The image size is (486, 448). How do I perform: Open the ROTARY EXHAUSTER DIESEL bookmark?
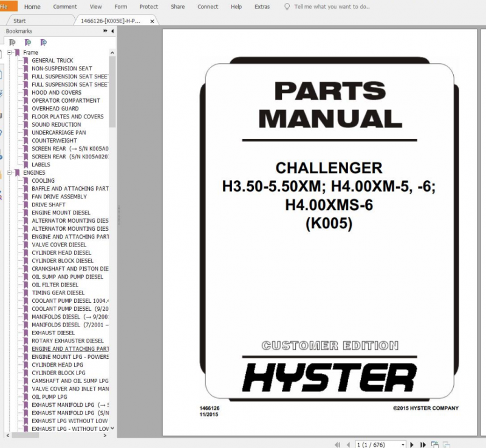(x=67, y=341)
